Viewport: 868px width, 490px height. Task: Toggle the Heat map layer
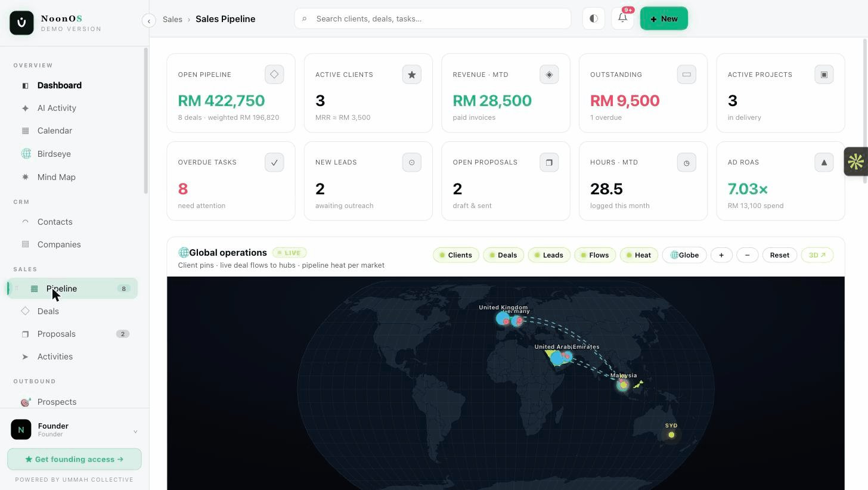pyautogui.click(x=639, y=255)
